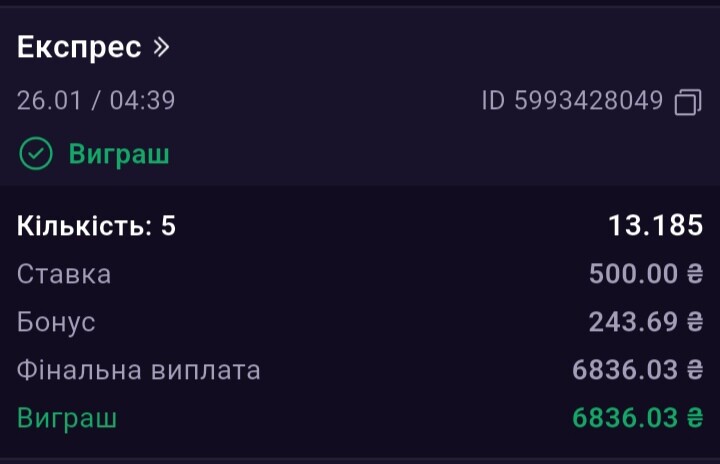Click the green hryvnia sign in winnings row
Image resolution: width=720 pixels, height=464 pixels.
[x=695, y=418]
